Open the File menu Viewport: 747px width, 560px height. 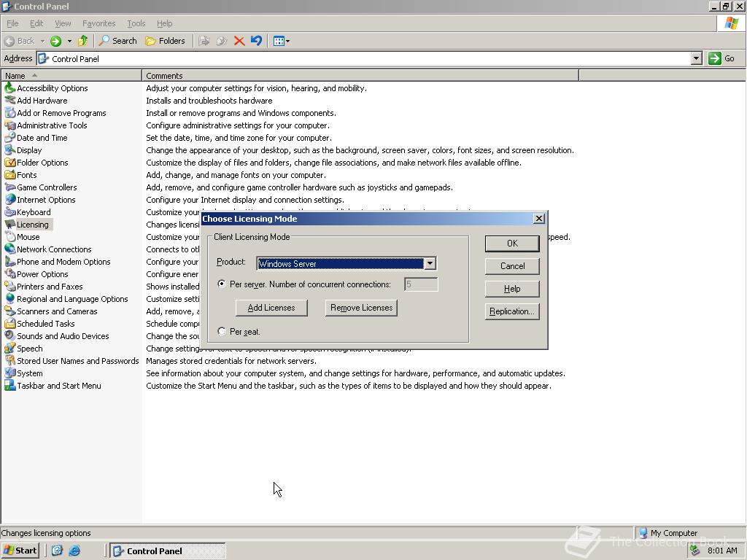tap(12, 23)
